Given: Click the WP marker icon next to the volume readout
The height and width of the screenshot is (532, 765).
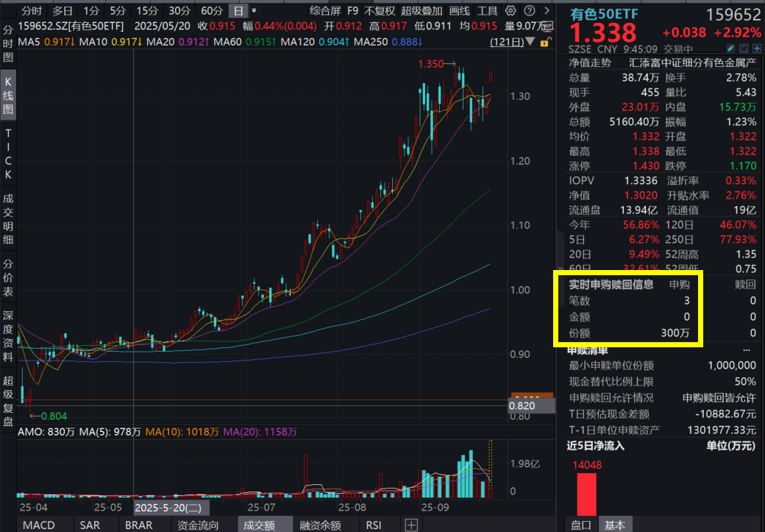Looking at the screenshot, I should [546, 24].
